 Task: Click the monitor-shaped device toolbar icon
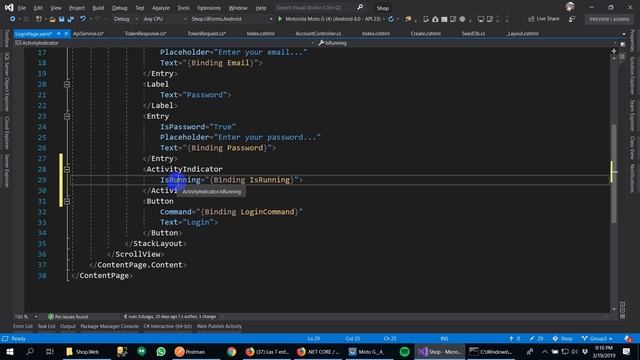tap(481, 19)
